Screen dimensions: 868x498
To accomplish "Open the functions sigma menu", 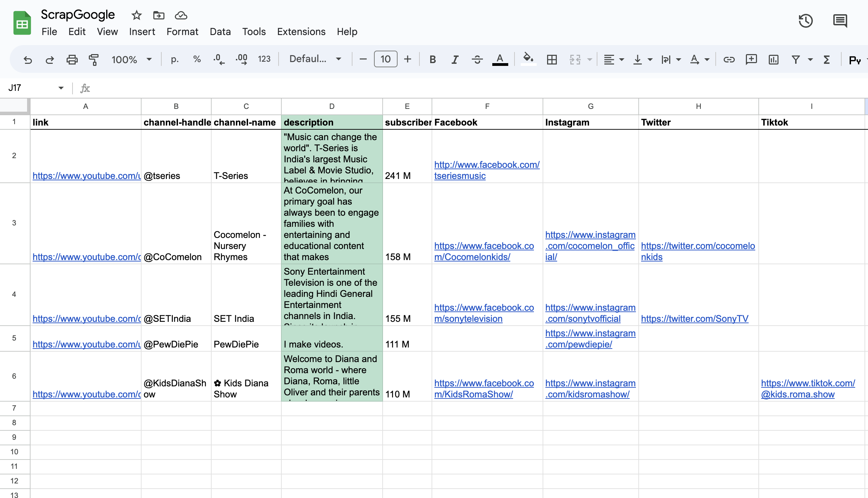I will click(x=826, y=60).
